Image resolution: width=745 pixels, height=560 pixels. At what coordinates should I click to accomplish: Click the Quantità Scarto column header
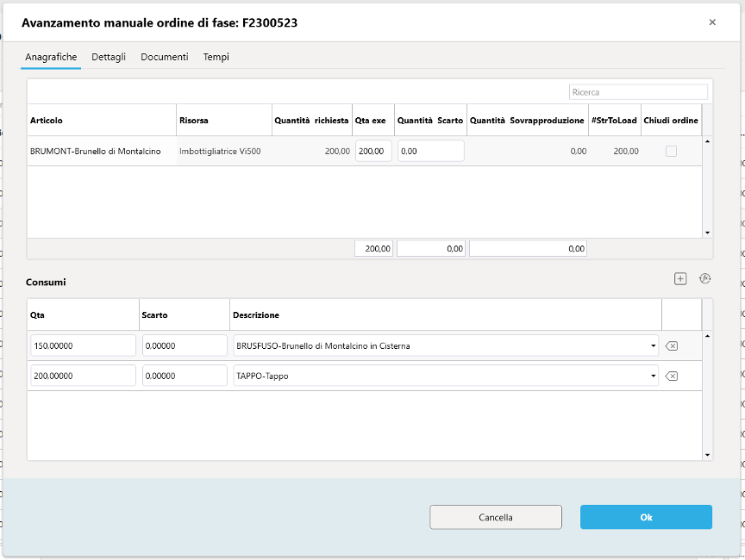(x=430, y=121)
